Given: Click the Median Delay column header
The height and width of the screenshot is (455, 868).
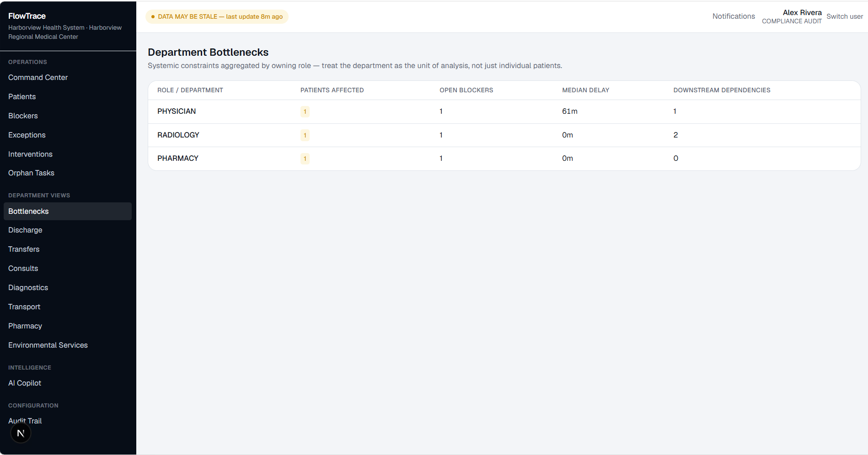Looking at the screenshot, I should coord(585,90).
